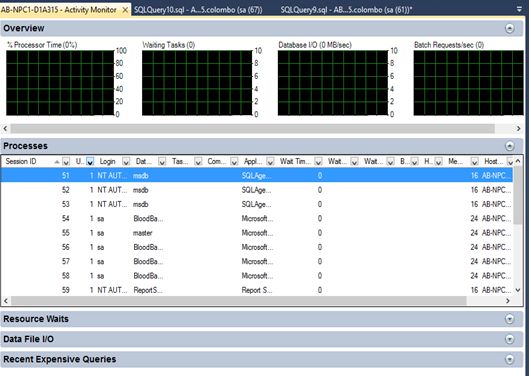
Task: Click Processes grid scroll up arrow
Action: [518, 161]
